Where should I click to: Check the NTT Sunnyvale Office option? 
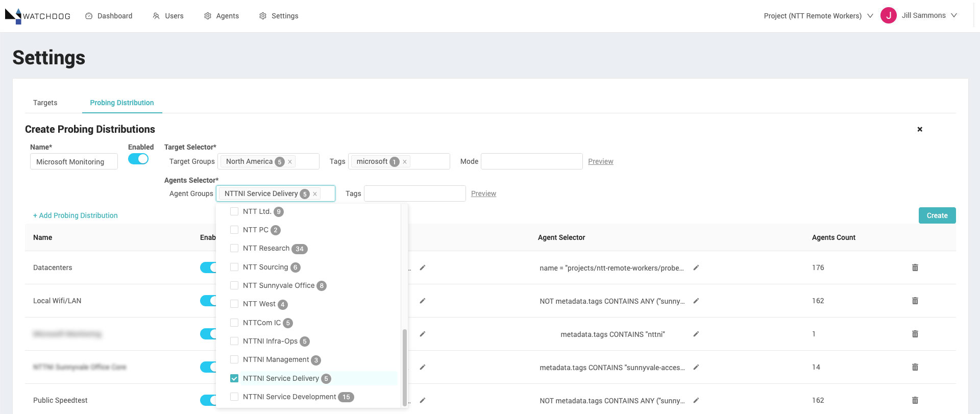[234, 285]
